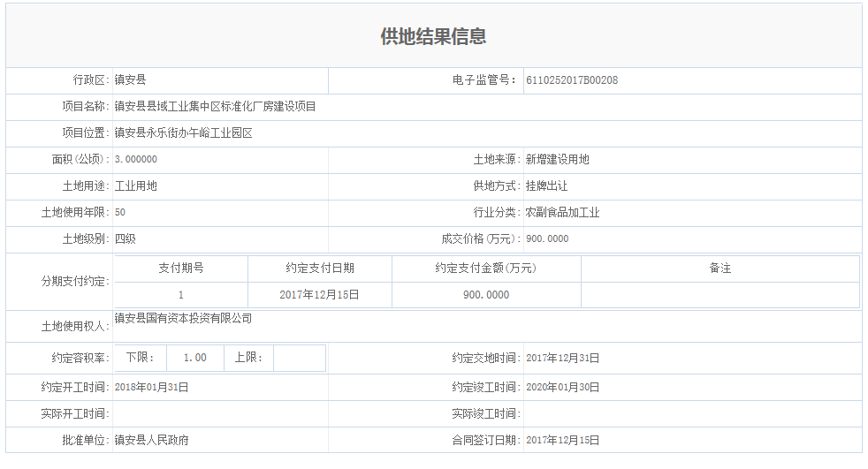Click the 土地来源 field label
Screen dimensions: 868x469
pos(497,159)
